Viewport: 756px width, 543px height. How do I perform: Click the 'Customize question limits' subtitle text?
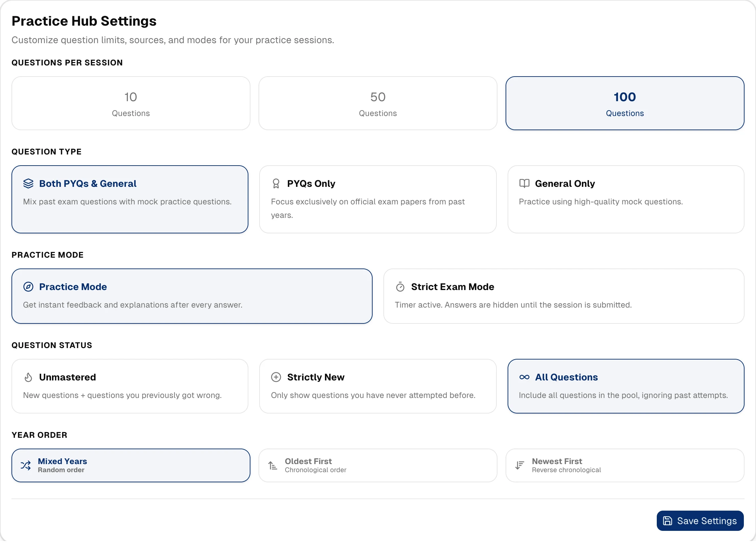[173, 40]
